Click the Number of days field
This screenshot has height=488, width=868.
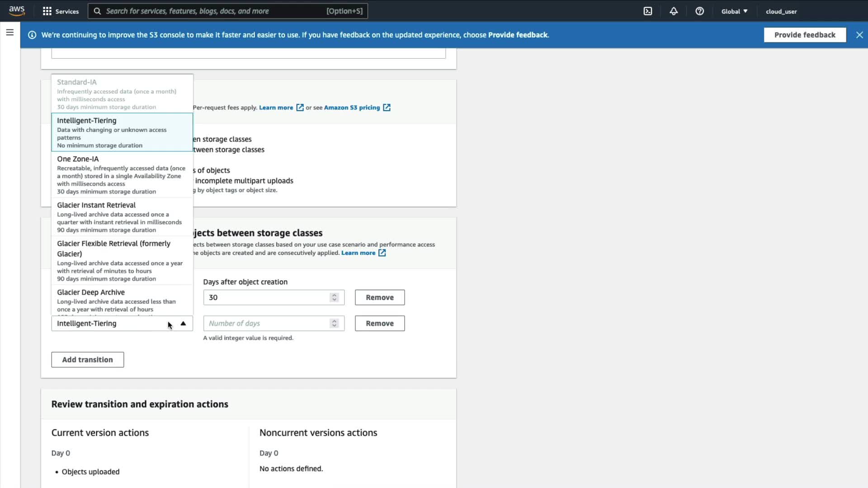click(268, 324)
